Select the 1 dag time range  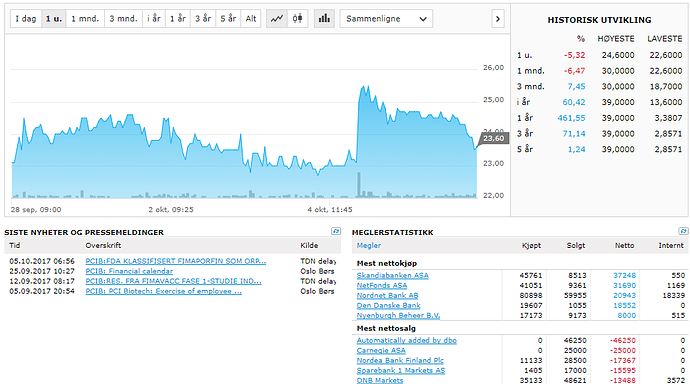[26, 18]
